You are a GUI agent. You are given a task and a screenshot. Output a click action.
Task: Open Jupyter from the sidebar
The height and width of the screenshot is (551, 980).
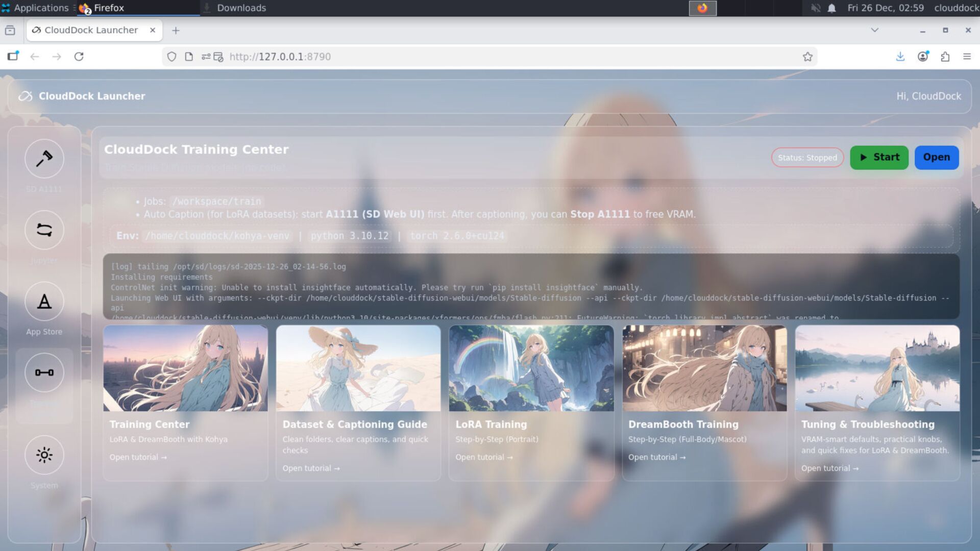coord(44,230)
